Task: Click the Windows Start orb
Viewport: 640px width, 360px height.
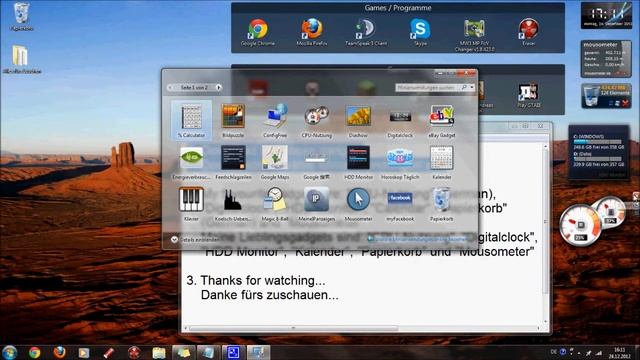Action: click(9, 352)
